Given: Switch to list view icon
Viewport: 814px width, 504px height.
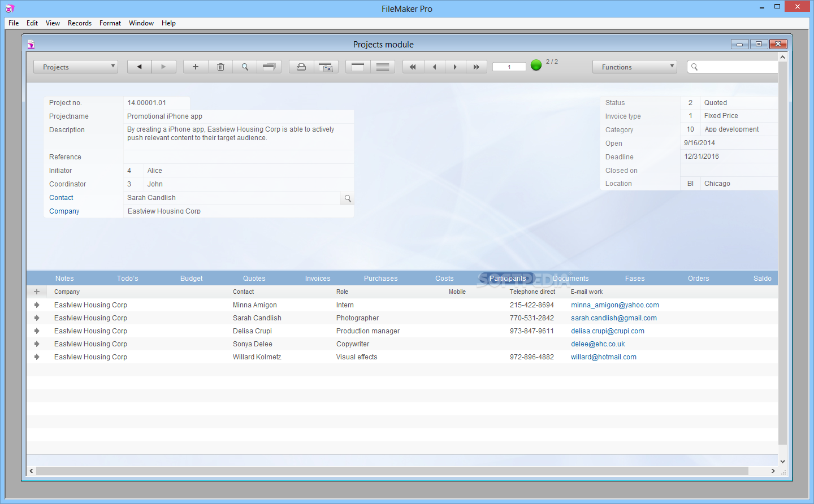Looking at the screenshot, I should coord(383,67).
